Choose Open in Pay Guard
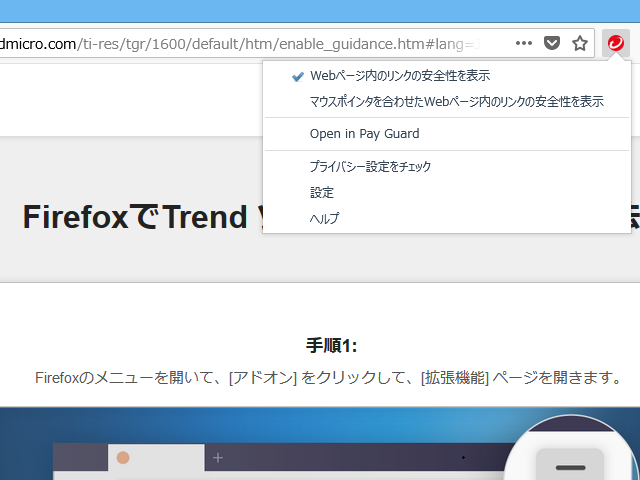Viewport: 640px width, 480px height. click(x=447, y=134)
